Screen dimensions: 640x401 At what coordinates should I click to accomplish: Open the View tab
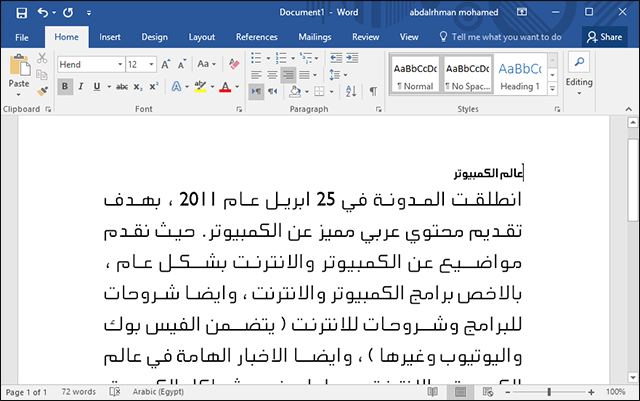tap(409, 37)
